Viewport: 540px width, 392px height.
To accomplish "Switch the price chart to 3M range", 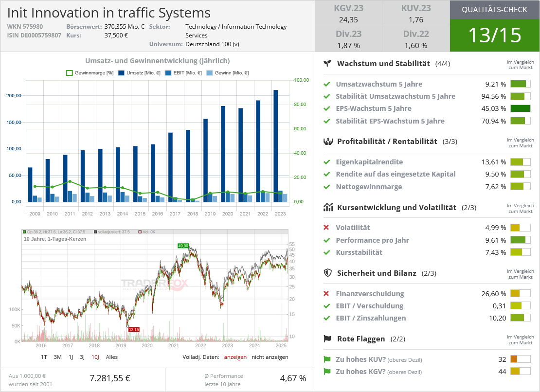I will click(57, 357).
